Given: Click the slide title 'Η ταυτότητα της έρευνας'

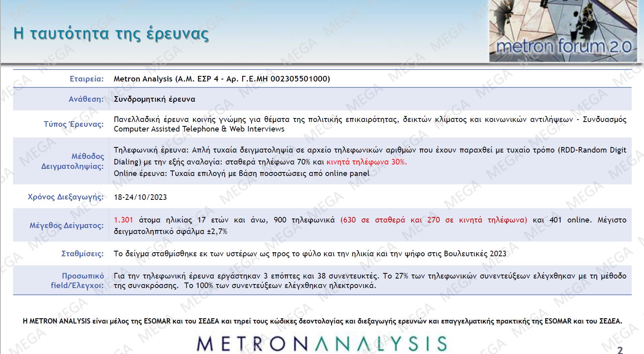Looking at the screenshot, I should pos(111,33).
